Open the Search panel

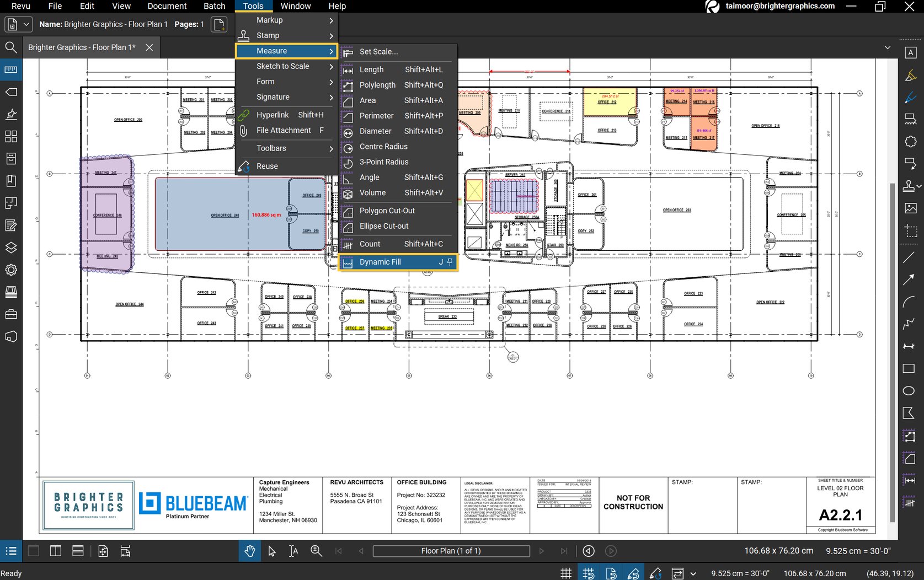(x=11, y=47)
